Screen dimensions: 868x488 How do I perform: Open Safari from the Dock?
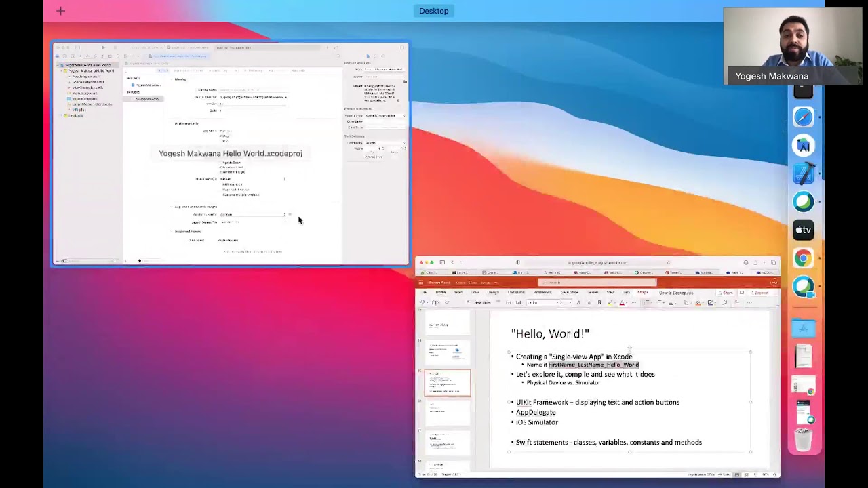pyautogui.click(x=804, y=117)
